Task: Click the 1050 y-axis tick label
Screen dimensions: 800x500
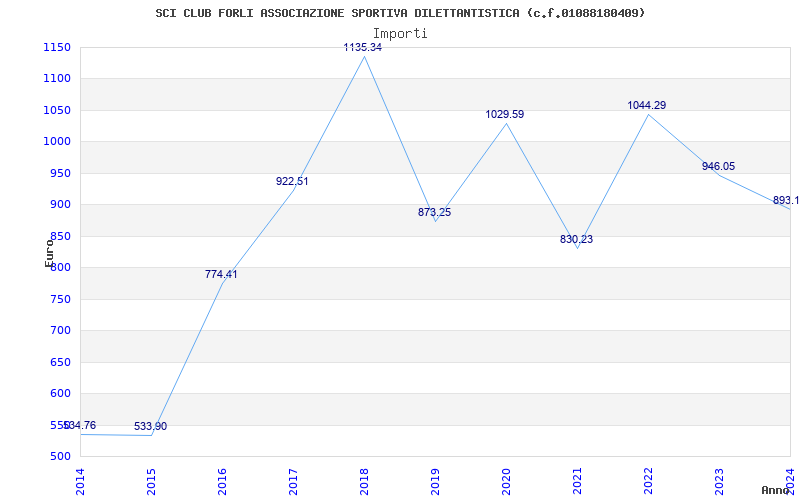Action: click(x=57, y=110)
